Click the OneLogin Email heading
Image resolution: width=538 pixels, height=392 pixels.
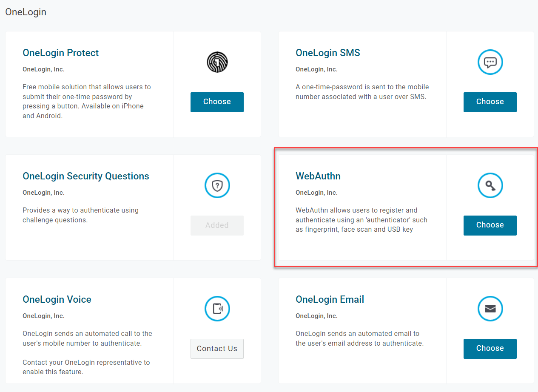click(x=330, y=299)
